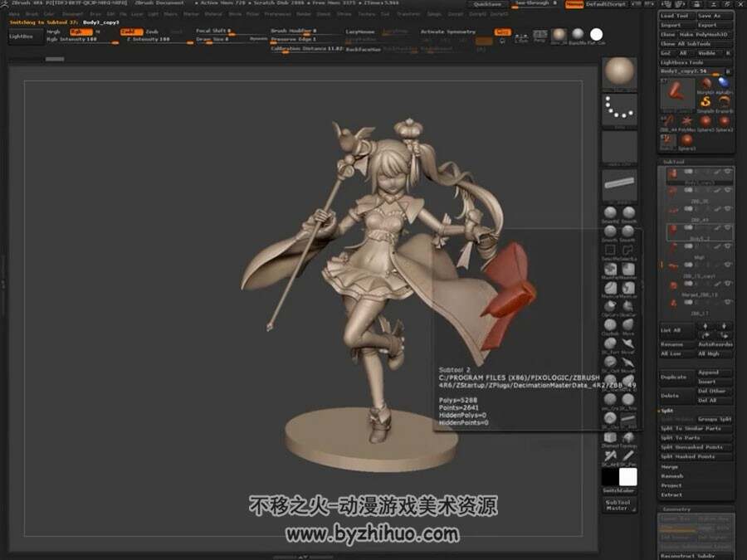Viewport: 747px width, 560px height.
Task: Open Lightbox Tools
Action: click(696, 62)
